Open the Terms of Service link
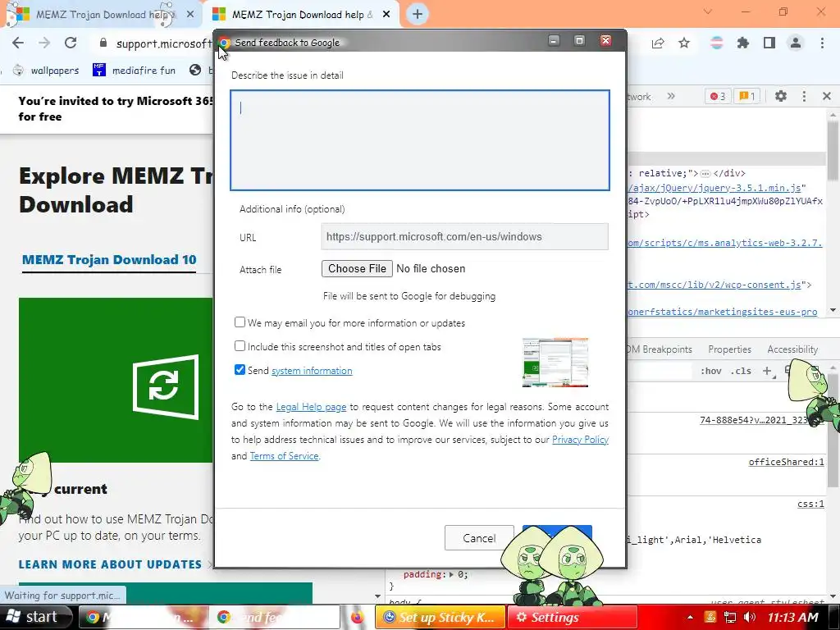 (x=284, y=456)
